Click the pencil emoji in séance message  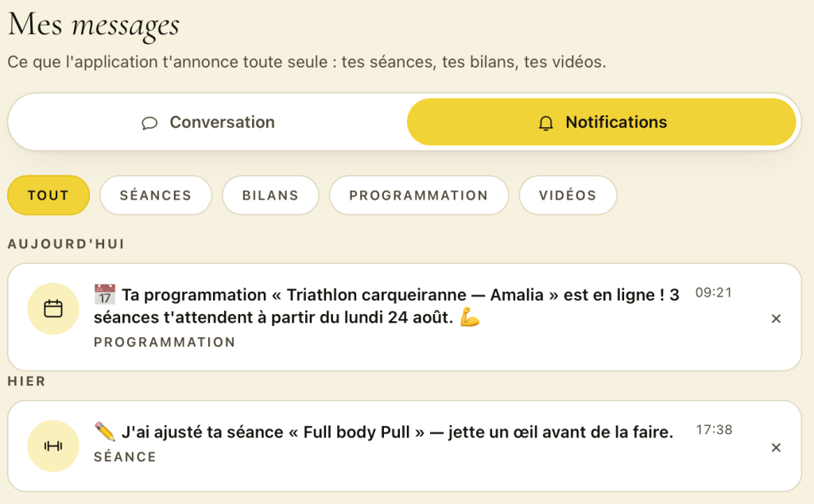pos(105,432)
